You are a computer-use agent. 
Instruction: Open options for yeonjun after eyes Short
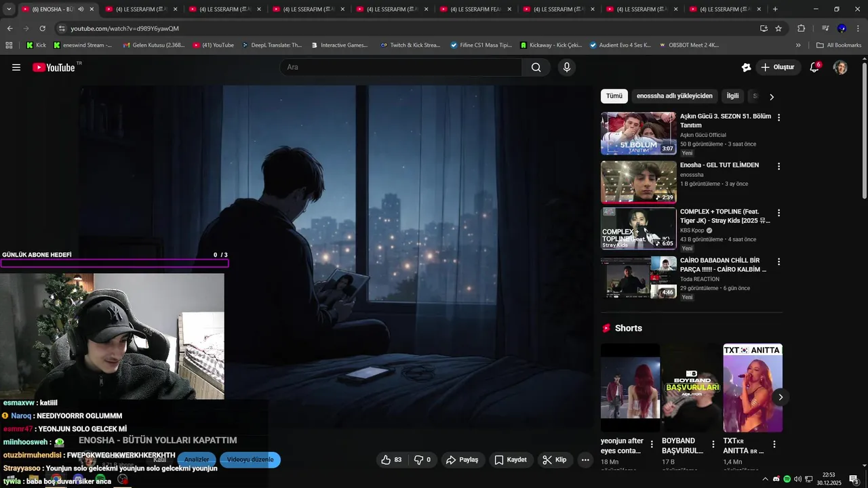(x=652, y=445)
